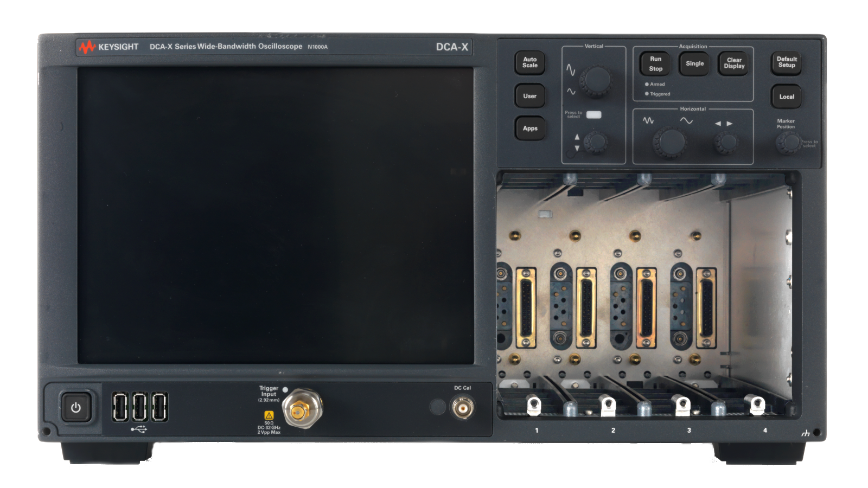Touch the gold D-sub connector in slot 4
Image resolution: width=868 pixels, height=488 pixels.
(x=706, y=307)
